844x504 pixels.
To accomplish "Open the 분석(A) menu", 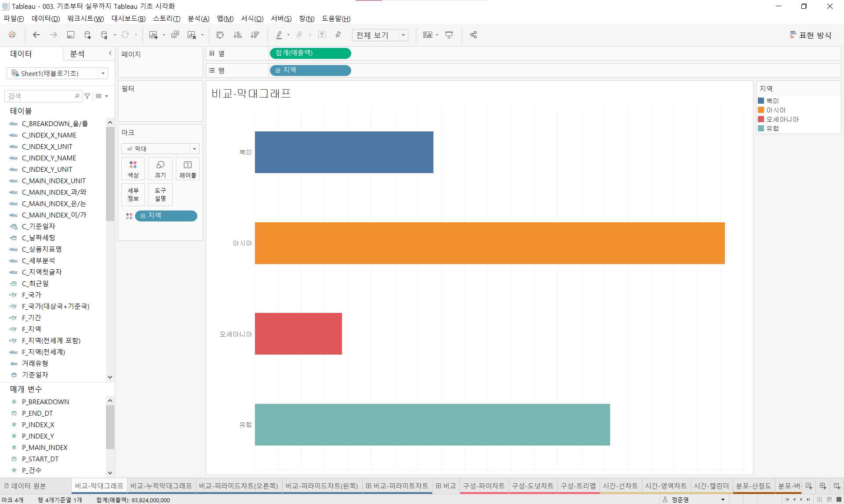I will pos(199,18).
